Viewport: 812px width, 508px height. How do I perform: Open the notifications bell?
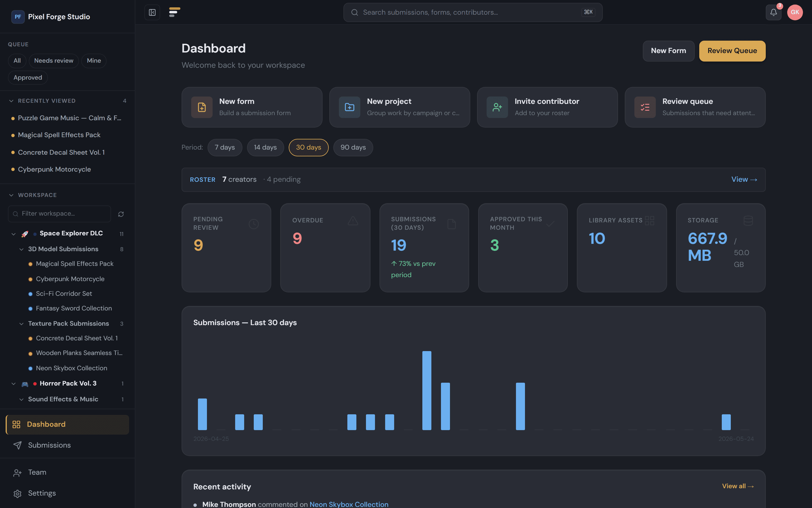click(773, 12)
